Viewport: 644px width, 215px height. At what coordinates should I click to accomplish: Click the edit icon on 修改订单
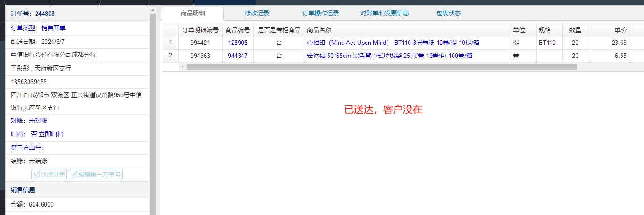pos(37,174)
